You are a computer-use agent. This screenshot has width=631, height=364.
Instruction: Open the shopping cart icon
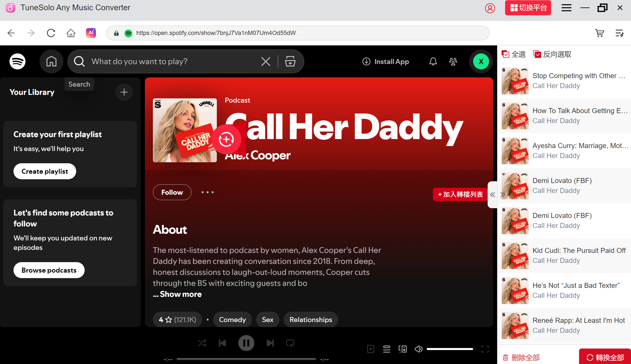600,33
